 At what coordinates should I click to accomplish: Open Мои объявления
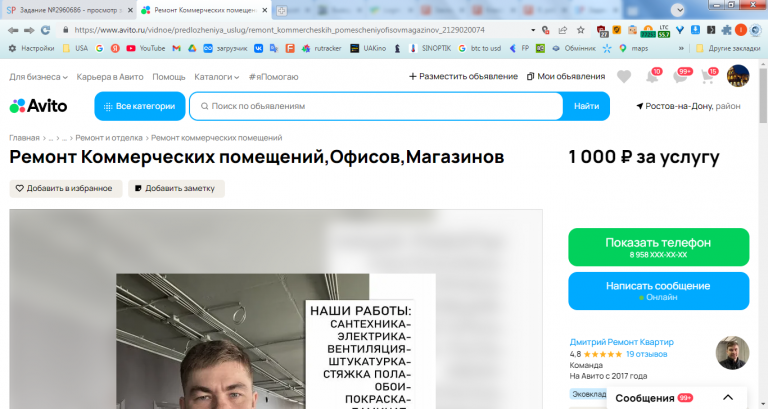click(x=566, y=76)
